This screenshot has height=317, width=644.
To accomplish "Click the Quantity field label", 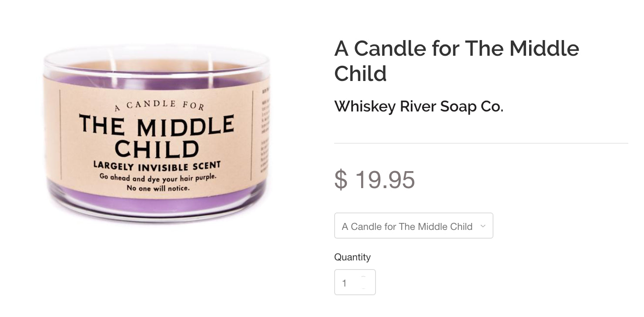I will 352,257.
